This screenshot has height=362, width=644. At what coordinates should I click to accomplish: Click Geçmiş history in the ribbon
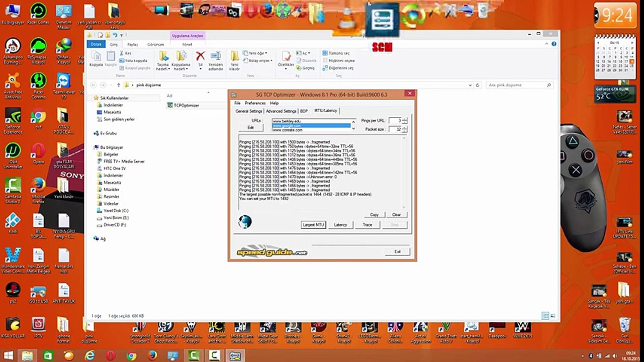click(306, 68)
